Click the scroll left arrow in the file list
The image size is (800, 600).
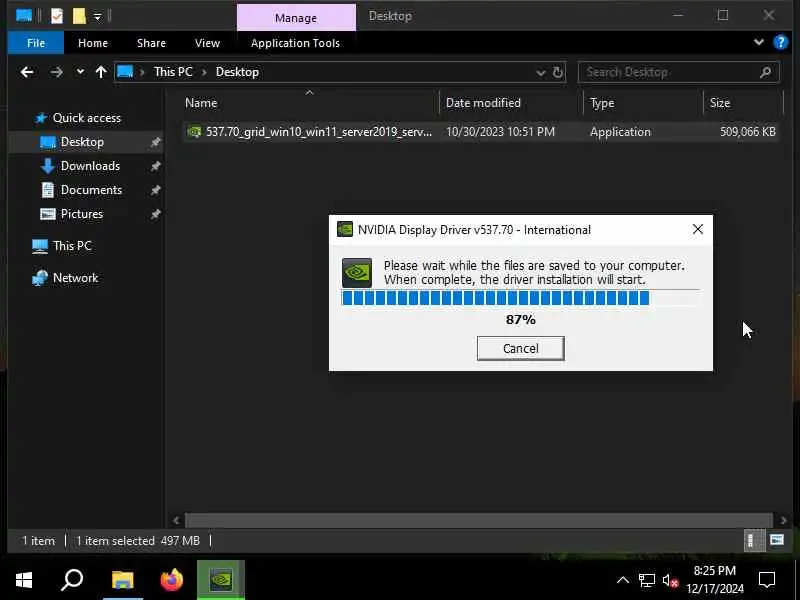click(x=176, y=521)
